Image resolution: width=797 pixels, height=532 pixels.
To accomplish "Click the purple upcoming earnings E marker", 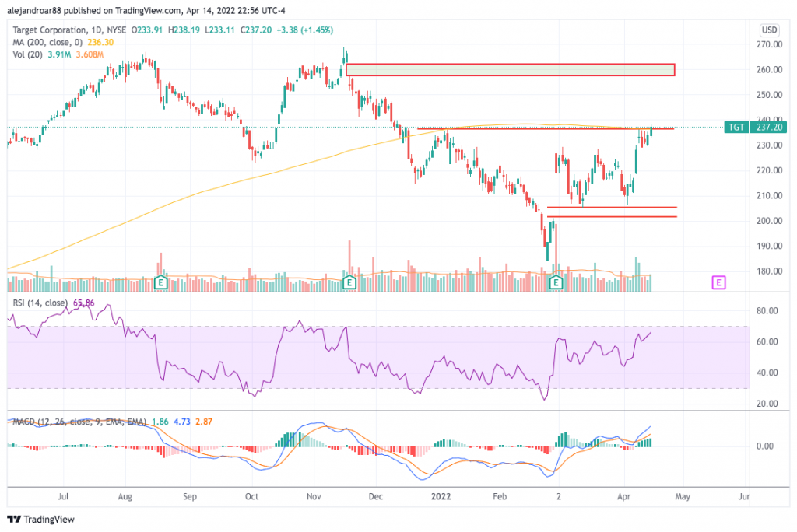I will point(718,282).
